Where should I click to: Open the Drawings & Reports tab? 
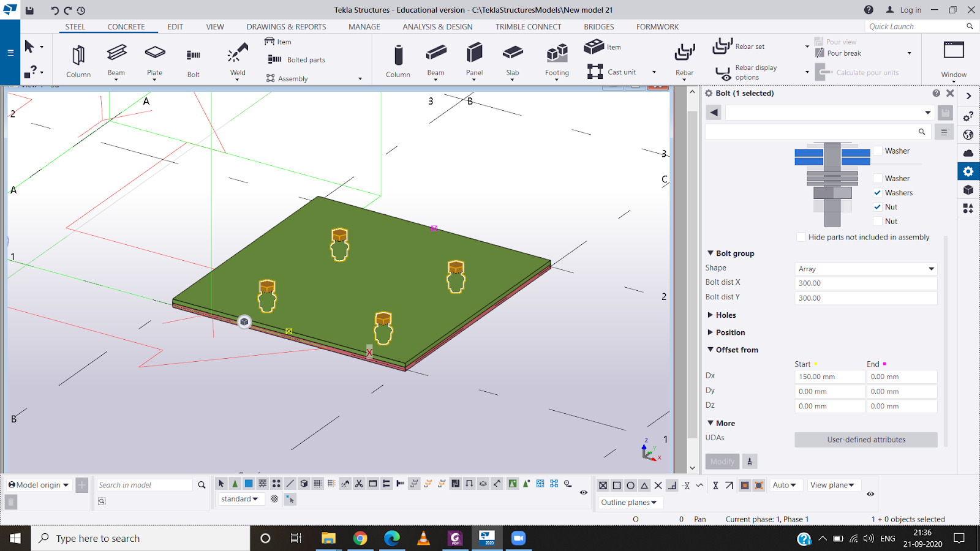pyautogui.click(x=286, y=27)
